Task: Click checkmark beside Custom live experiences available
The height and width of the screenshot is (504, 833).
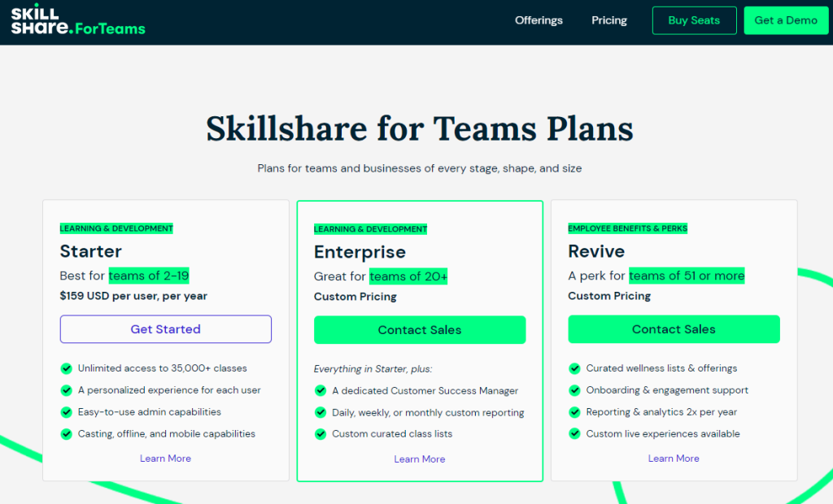Action: (x=574, y=434)
